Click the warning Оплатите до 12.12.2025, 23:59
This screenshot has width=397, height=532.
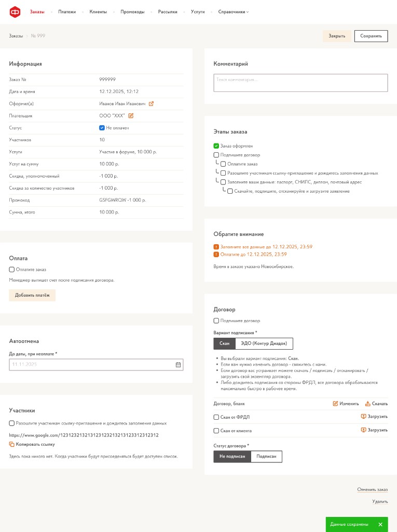[x=254, y=255]
